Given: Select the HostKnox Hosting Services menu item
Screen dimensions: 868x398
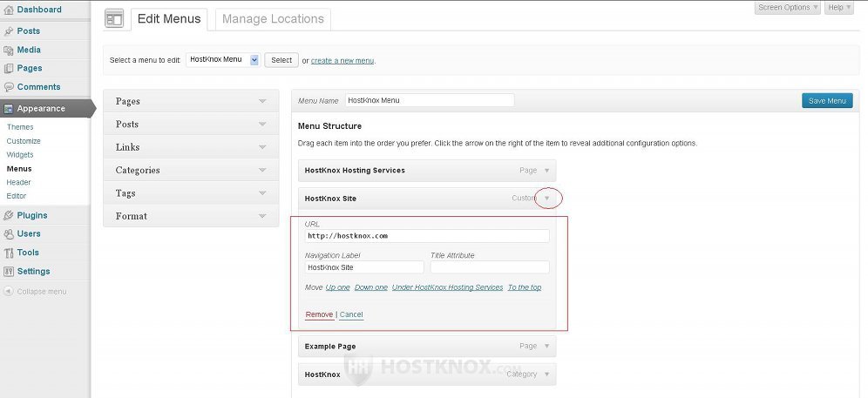Looking at the screenshot, I should (x=427, y=171).
